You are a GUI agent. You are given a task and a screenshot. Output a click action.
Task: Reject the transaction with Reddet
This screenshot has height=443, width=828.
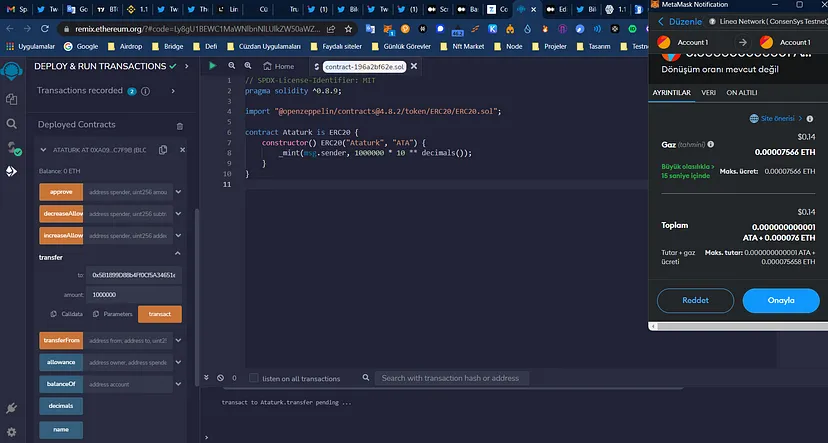tap(695, 300)
